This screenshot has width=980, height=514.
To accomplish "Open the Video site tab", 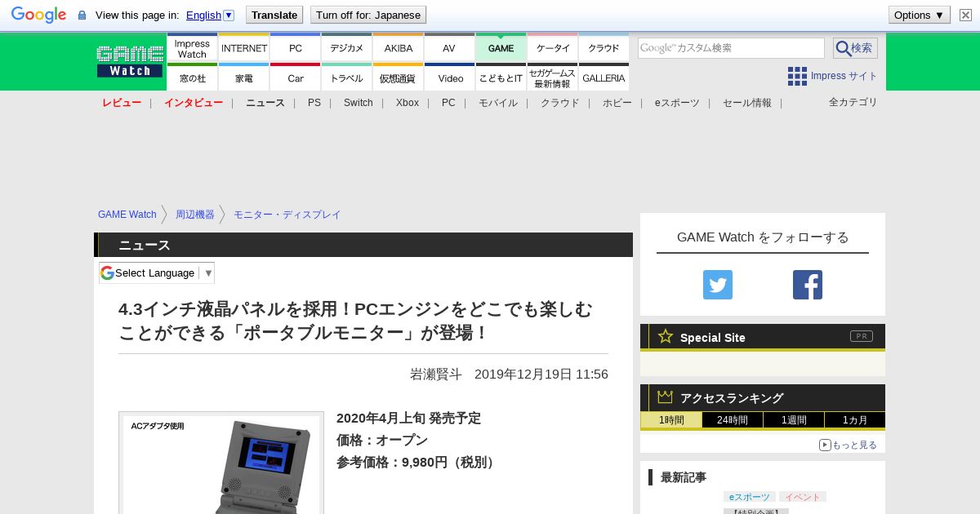I will (449, 78).
